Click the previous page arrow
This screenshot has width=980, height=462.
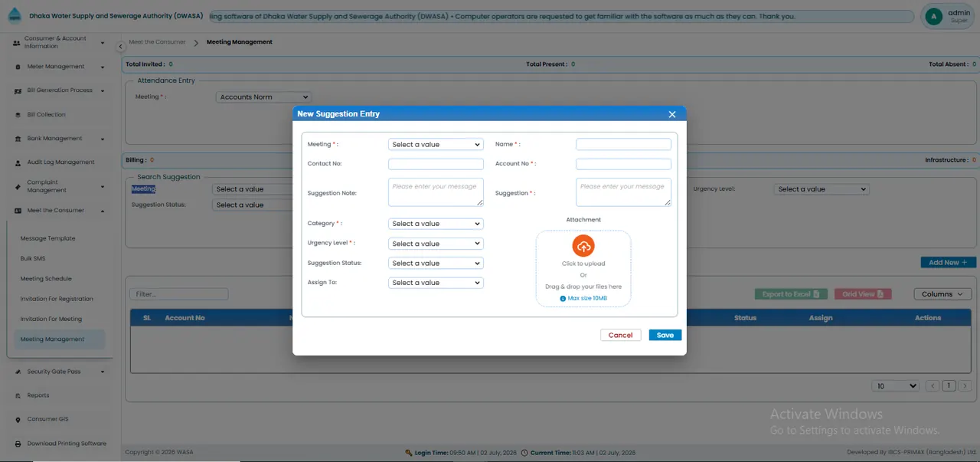[933, 386]
